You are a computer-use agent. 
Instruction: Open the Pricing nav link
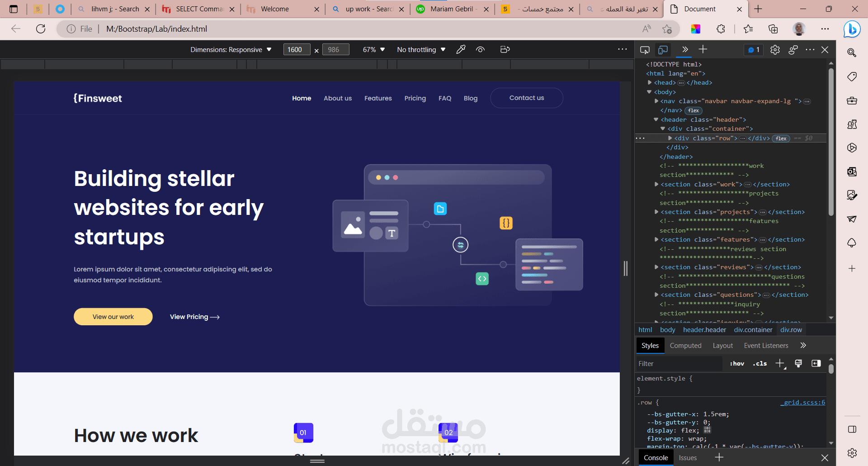415,98
